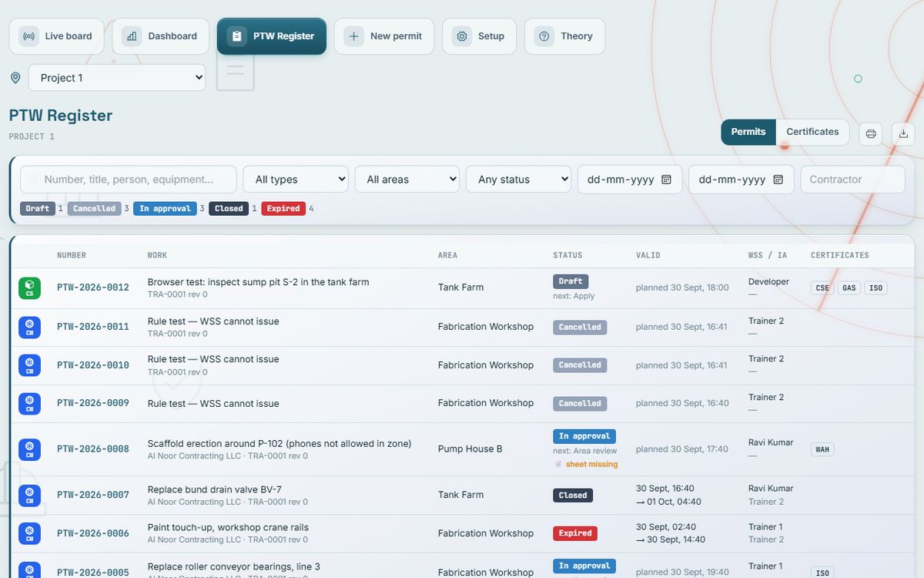The height and width of the screenshot is (578, 924).
Task: Click the sheet missing warning
Action: (x=586, y=465)
